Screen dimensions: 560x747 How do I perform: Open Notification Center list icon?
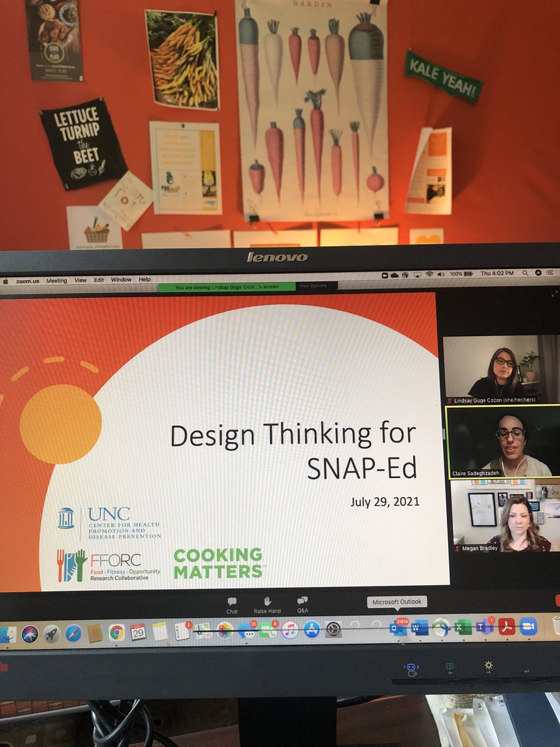549,273
